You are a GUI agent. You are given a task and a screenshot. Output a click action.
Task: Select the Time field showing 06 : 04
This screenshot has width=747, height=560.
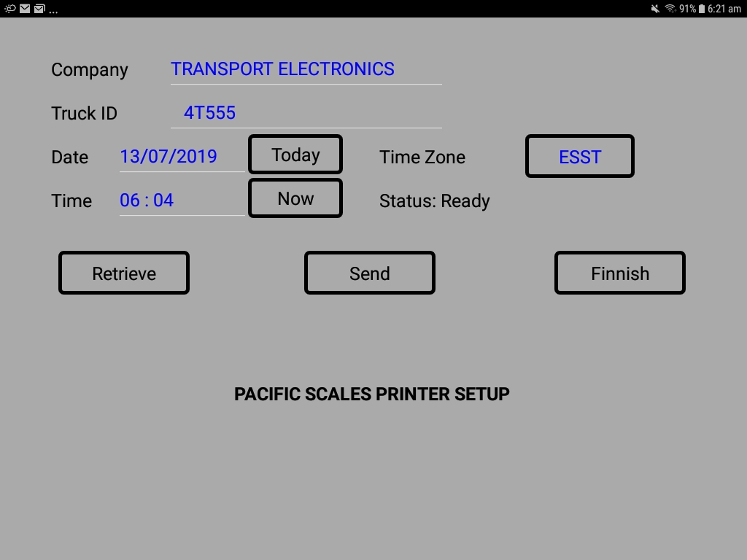click(182, 201)
